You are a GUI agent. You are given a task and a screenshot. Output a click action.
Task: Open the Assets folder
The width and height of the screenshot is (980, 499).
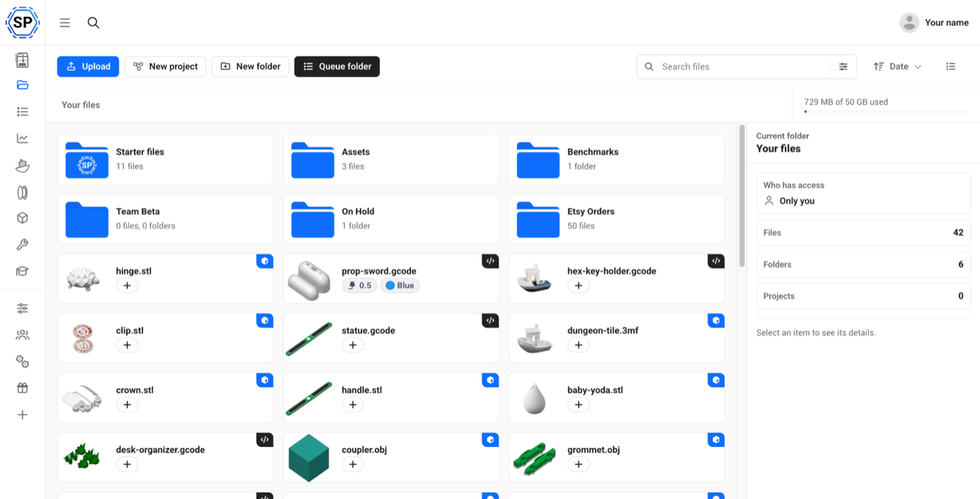pos(391,159)
